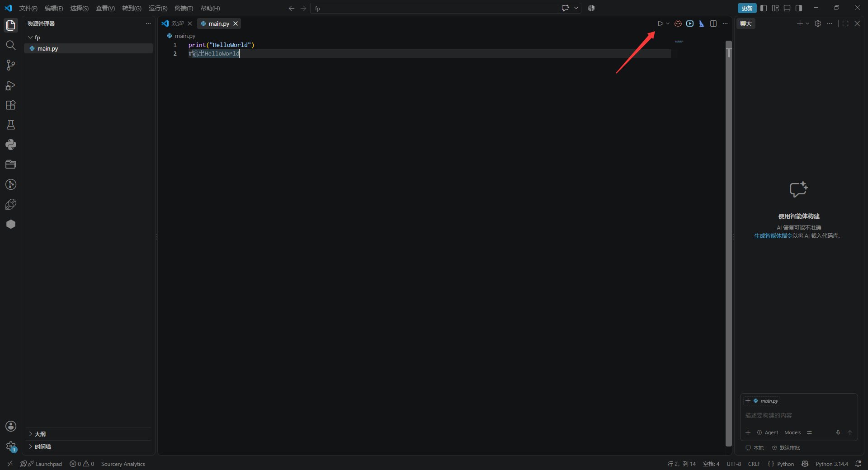Switch to the 欢迎 tab
Image resolution: width=868 pixels, height=470 pixels.
177,23
